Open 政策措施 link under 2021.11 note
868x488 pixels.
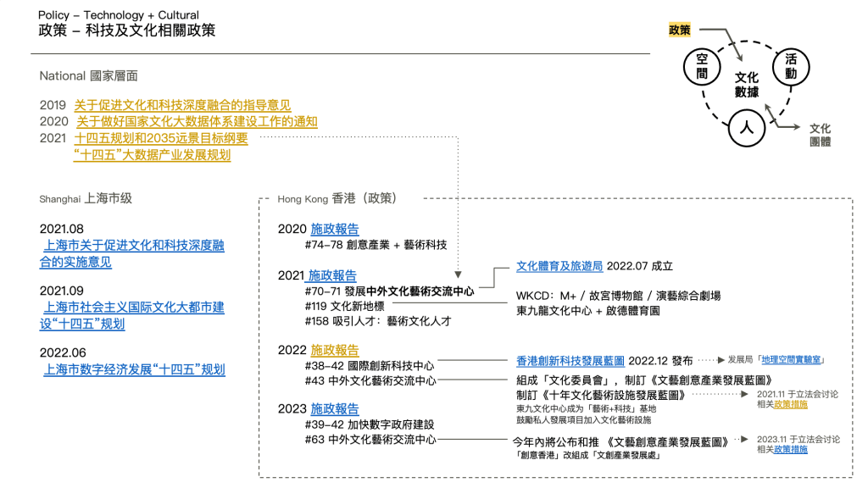coord(790,404)
